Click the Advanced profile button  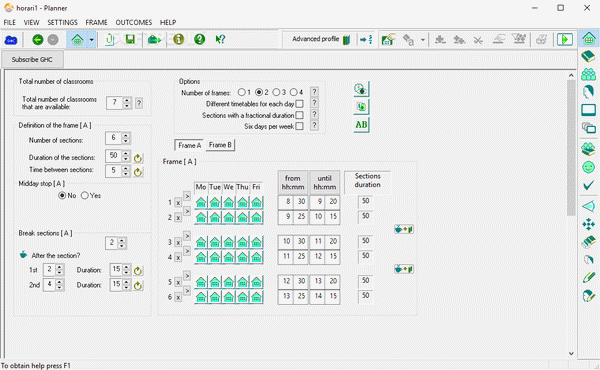321,39
